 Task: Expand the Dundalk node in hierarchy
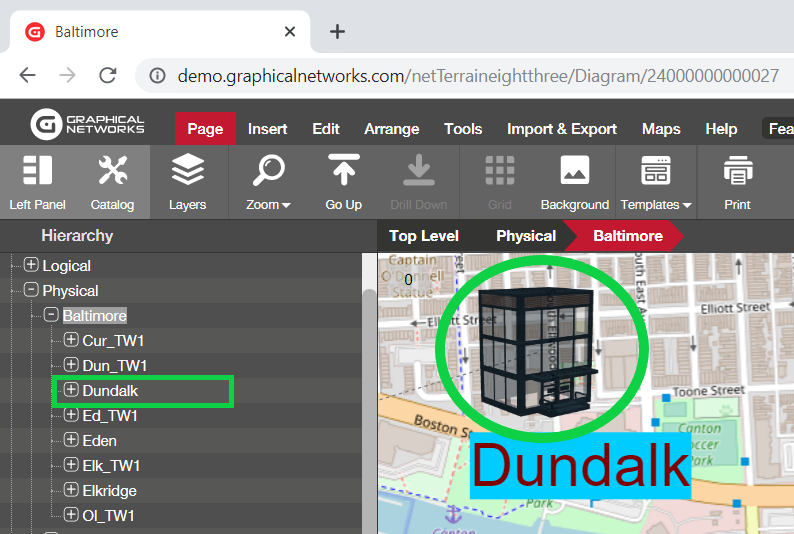71,390
